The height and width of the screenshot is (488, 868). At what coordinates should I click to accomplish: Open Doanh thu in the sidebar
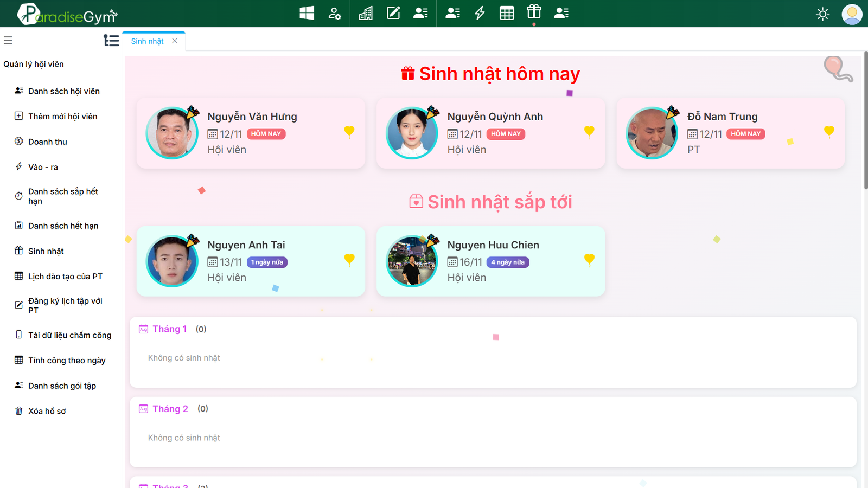pos(48,142)
